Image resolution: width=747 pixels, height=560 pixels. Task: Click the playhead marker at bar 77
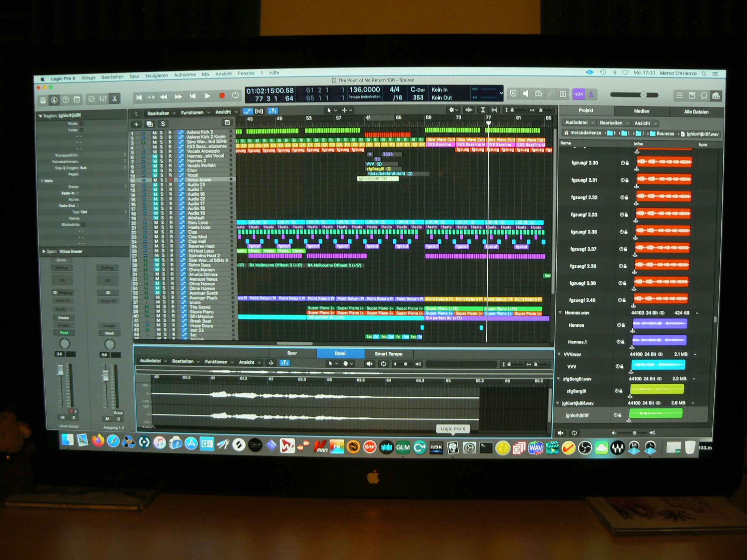pyautogui.click(x=488, y=123)
